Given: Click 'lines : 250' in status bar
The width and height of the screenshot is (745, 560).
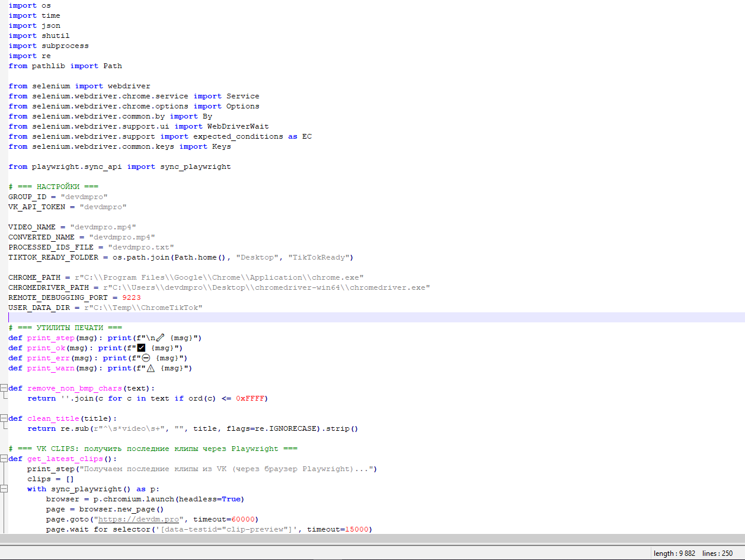Looking at the screenshot, I should click(718, 553).
